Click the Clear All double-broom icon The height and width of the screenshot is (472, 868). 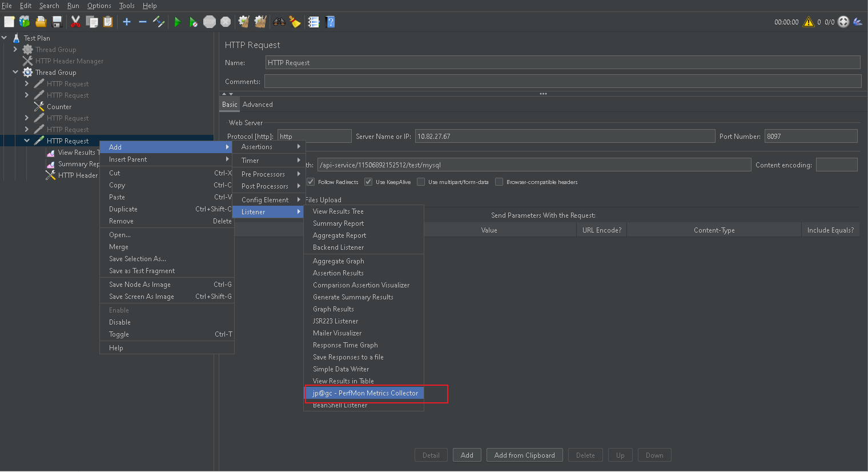tap(260, 22)
